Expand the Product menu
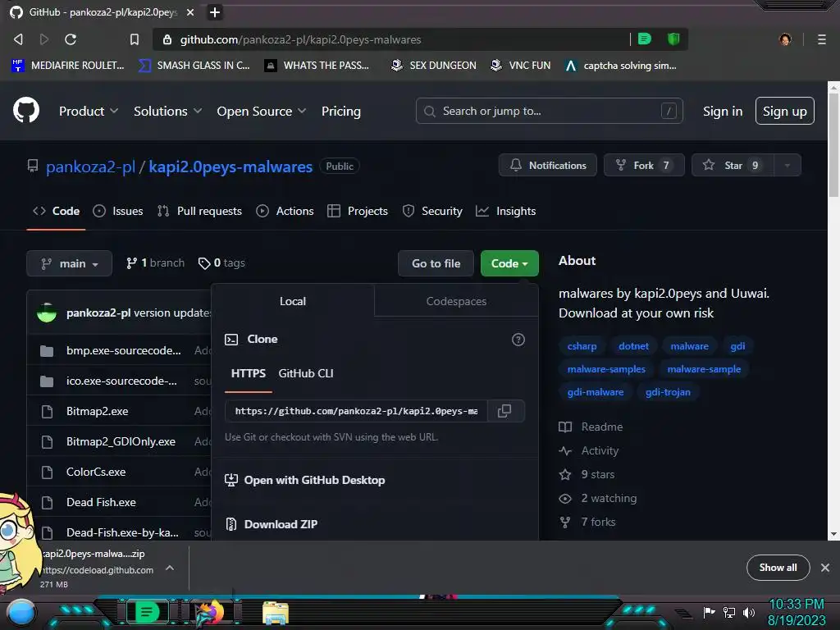 point(89,111)
